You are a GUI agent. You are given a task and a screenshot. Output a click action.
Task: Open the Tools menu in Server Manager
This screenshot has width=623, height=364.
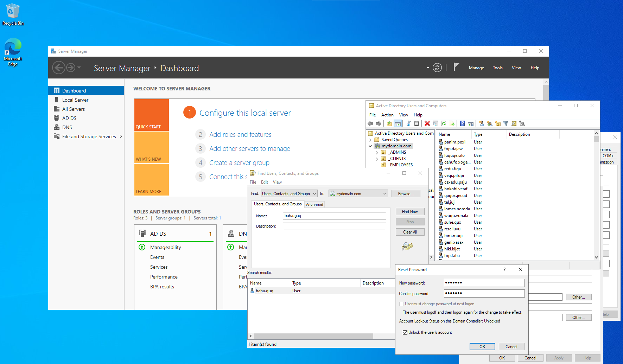(497, 68)
